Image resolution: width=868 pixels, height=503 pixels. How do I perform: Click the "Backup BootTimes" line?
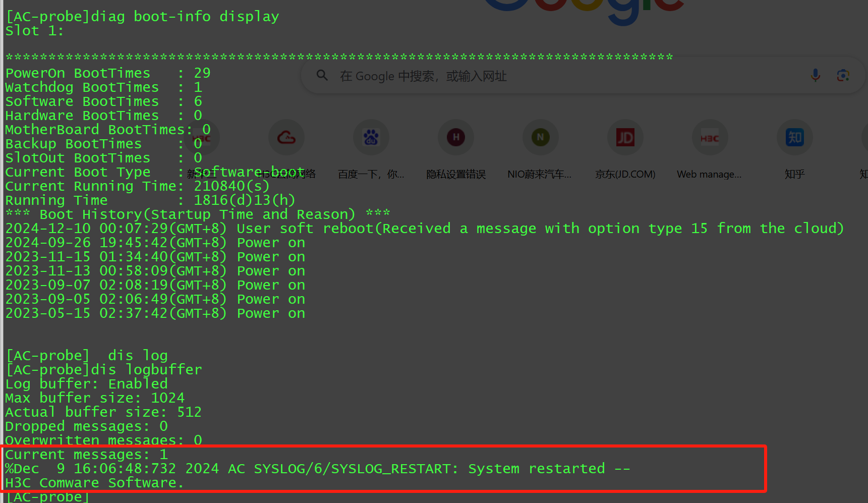click(104, 144)
